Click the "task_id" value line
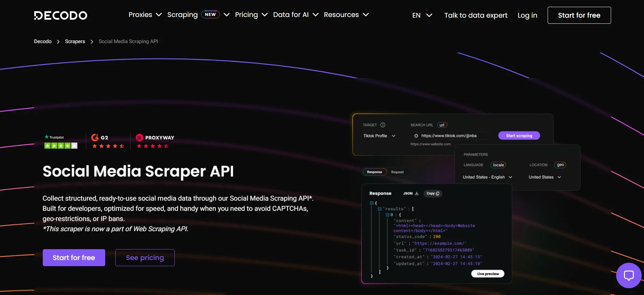Image resolution: width=644 pixels, height=295 pixels. click(x=434, y=250)
